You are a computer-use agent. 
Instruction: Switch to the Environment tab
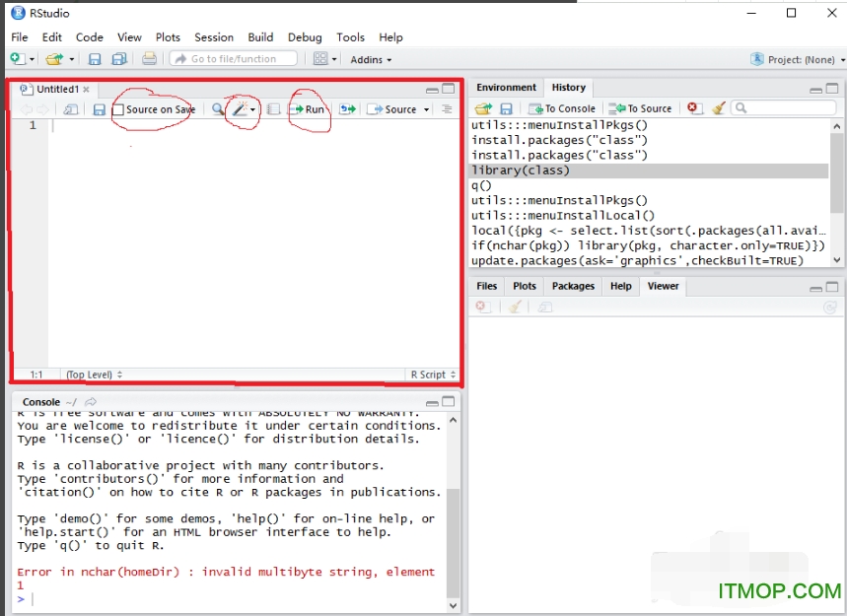[506, 87]
